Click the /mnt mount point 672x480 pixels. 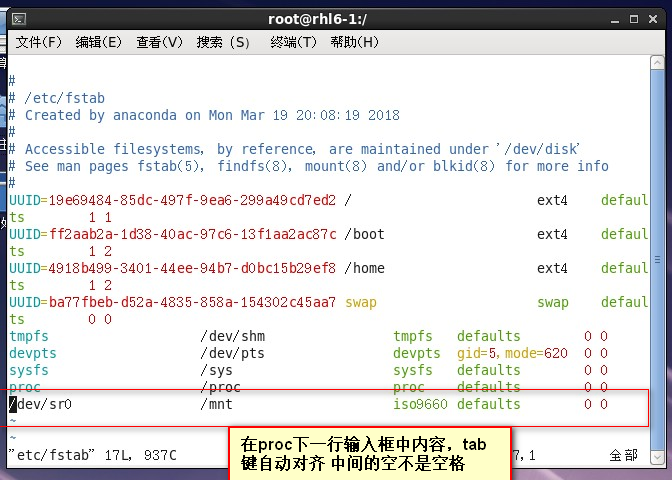[216, 404]
